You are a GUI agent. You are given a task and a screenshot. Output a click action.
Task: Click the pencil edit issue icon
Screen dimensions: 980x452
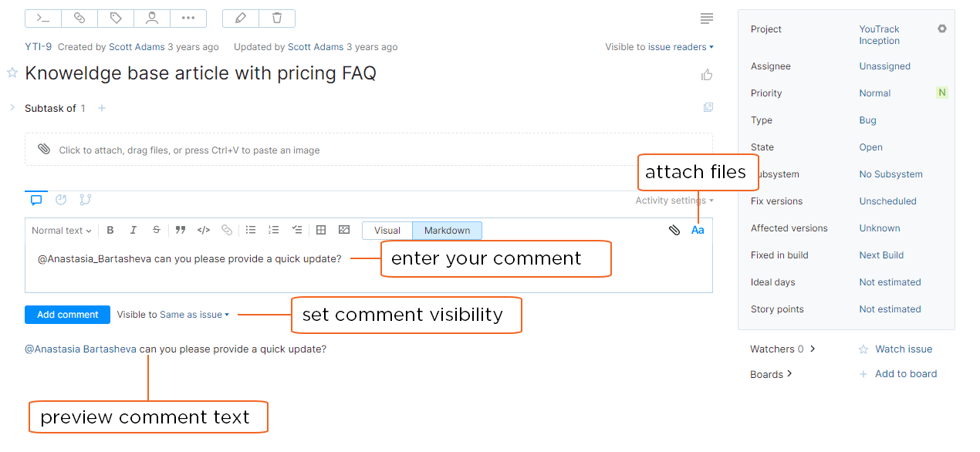tap(241, 19)
